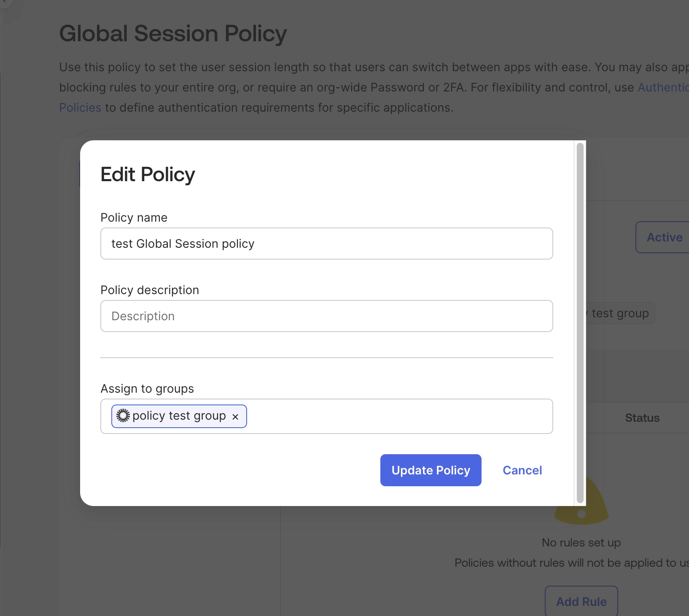This screenshot has height=616, width=689.
Task: Click the Status column header
Action: 642,418
